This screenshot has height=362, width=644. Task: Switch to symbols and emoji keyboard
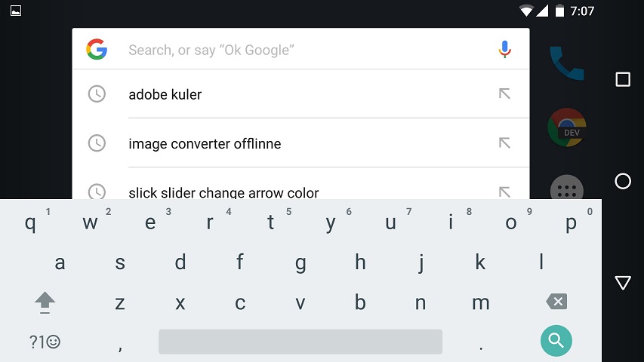tap(45, 342)
